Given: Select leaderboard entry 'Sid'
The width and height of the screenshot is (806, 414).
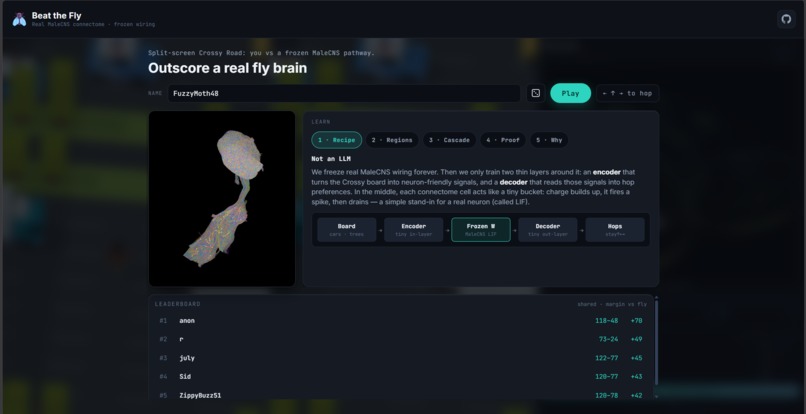Looking at the screenshot, I should [x=401, y=376].
